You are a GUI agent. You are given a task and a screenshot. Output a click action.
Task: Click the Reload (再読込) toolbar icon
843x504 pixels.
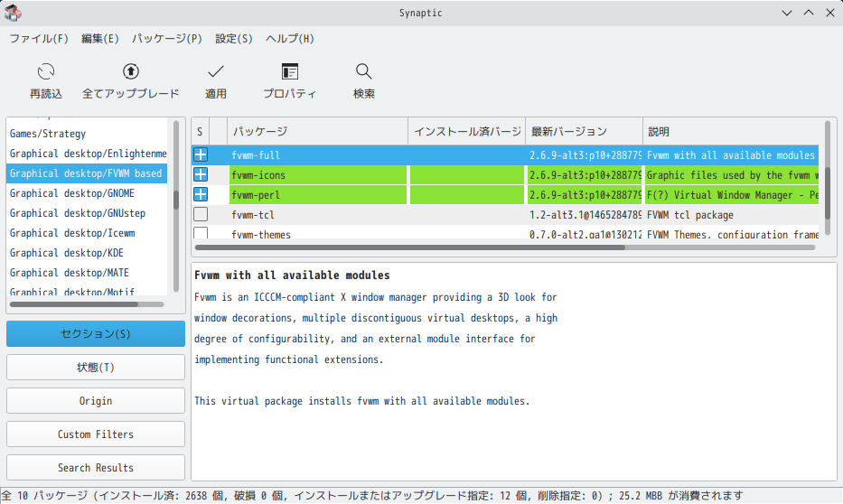[46, 71]
